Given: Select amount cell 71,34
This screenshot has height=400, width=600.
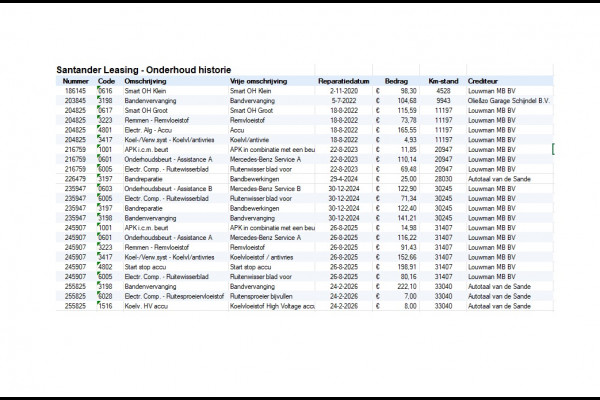Looking at the screenshot, I should pos(408,199).
